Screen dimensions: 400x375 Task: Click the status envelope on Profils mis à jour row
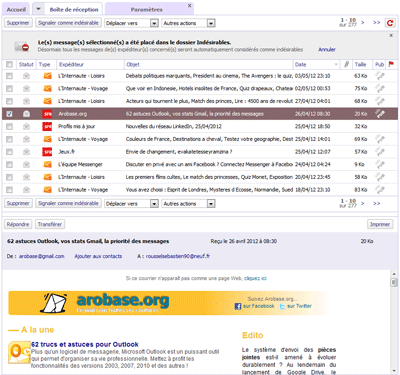tap(26, 127)
